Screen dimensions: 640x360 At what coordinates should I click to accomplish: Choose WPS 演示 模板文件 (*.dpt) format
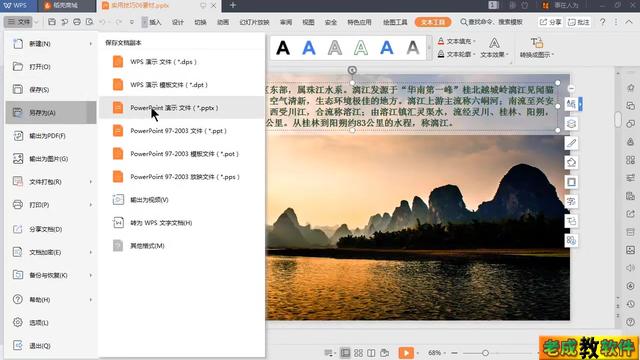pos(182,84)
